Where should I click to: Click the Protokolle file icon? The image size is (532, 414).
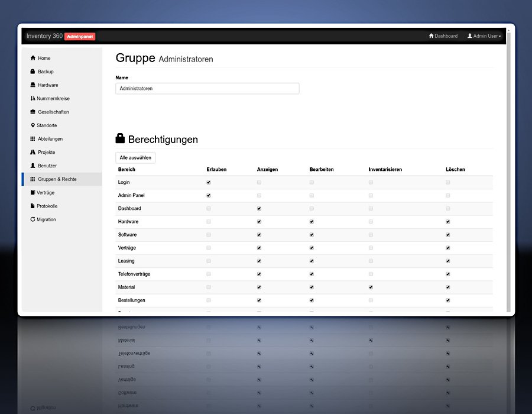33,206
